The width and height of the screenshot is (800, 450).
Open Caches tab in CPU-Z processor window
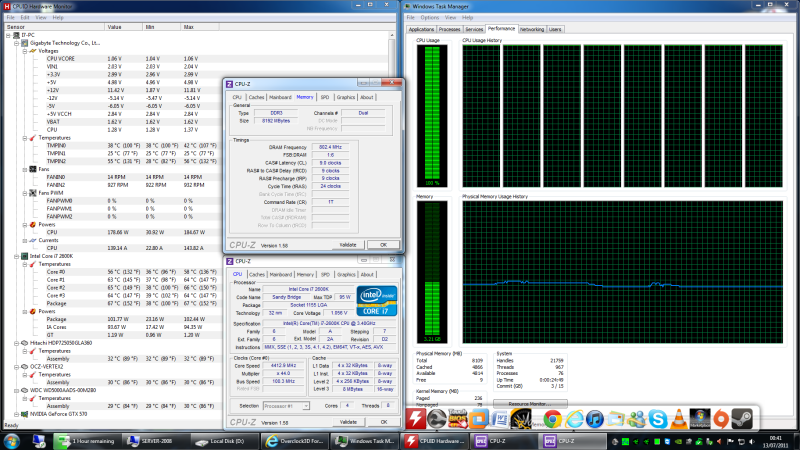tap(257, 274)
